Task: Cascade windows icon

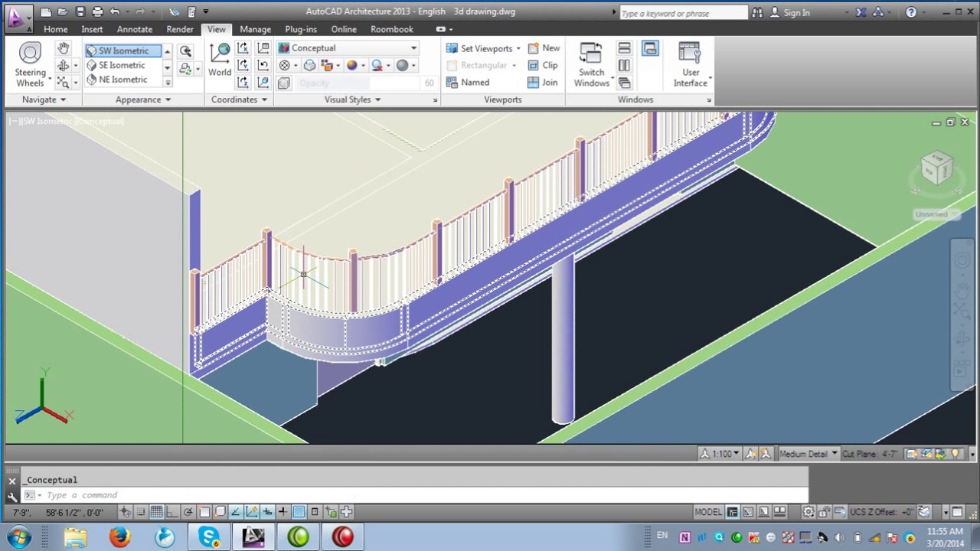Action: (624, 82)
